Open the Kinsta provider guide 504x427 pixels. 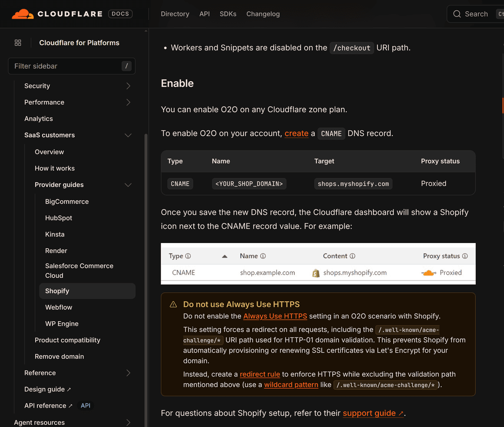tap(55, 234)
